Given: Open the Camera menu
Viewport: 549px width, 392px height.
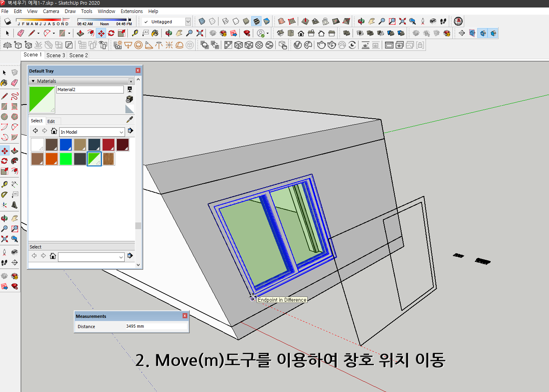Looking at the screenshot, I should pos(51,11).
